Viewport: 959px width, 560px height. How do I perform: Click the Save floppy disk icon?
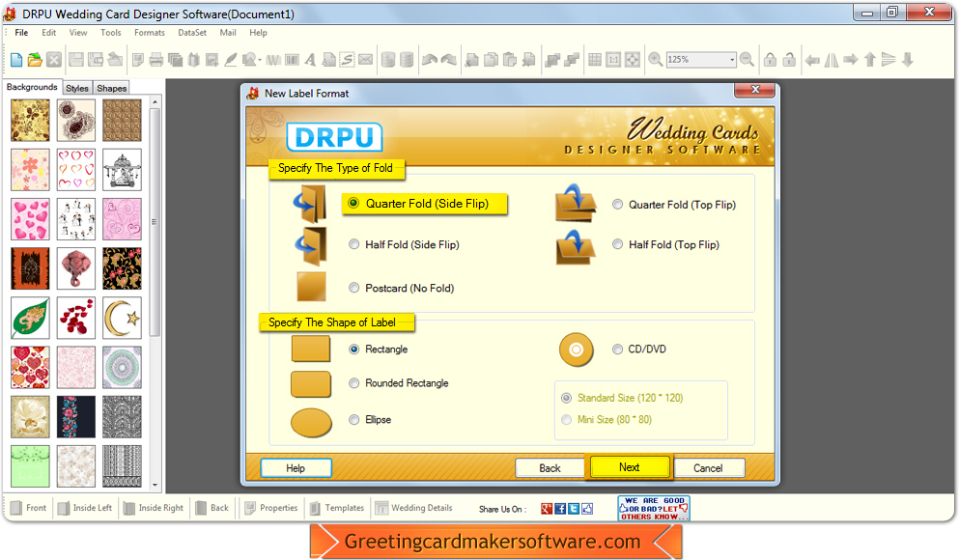pyautogui.click(x=76, y=59)
